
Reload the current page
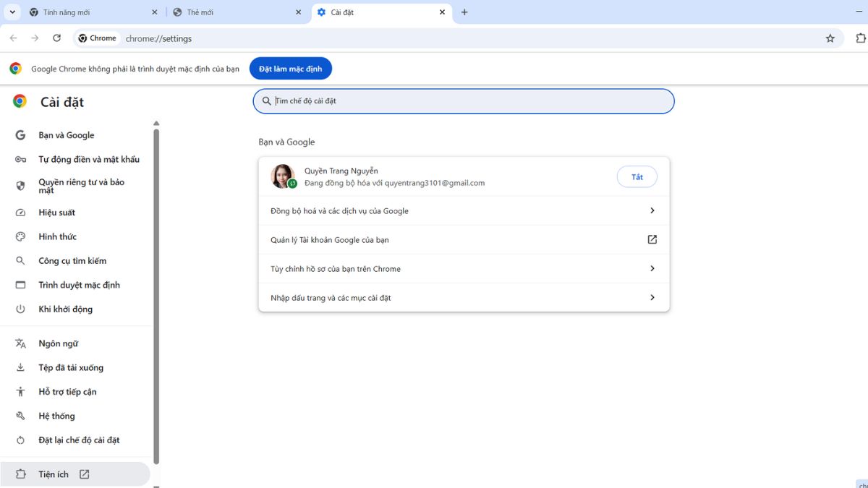56,38
